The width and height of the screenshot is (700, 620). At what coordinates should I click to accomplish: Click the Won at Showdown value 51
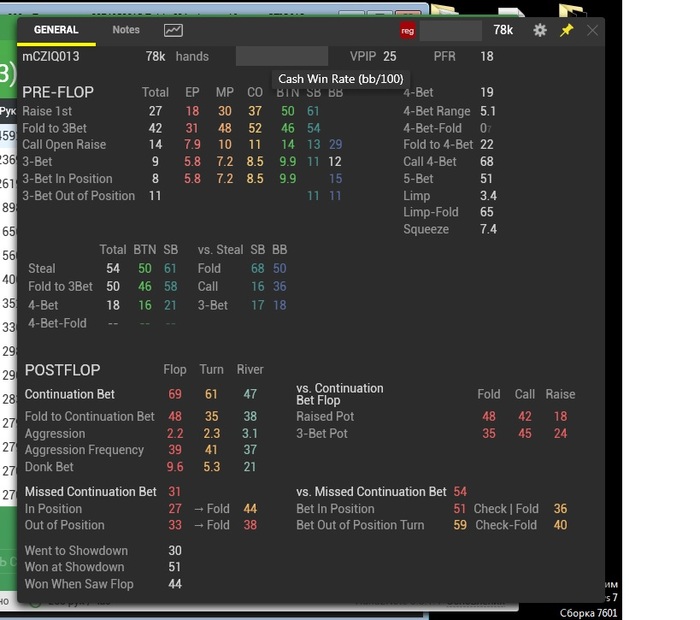pos(175,567)
